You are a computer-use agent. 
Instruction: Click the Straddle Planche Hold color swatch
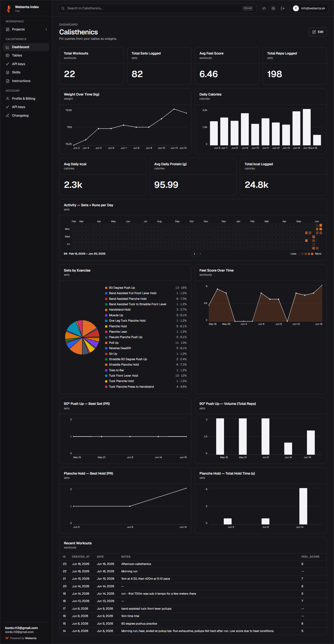tap(106, 365)
